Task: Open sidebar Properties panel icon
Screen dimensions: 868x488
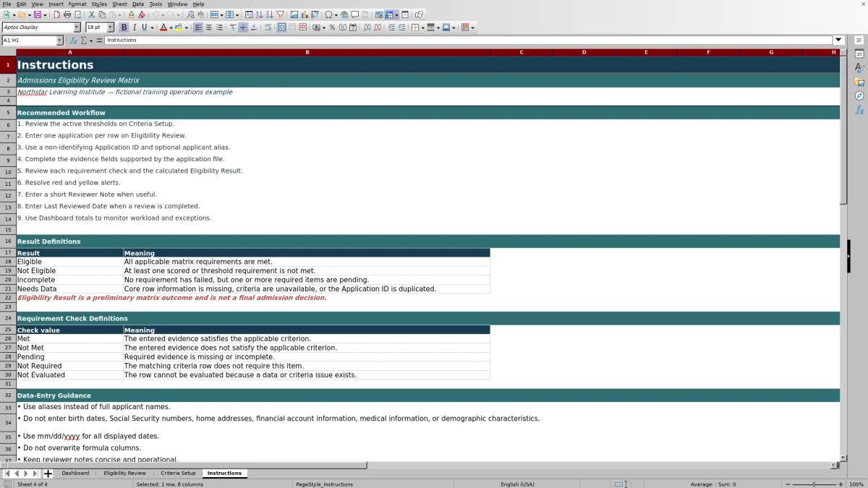Action: point(859,54)
